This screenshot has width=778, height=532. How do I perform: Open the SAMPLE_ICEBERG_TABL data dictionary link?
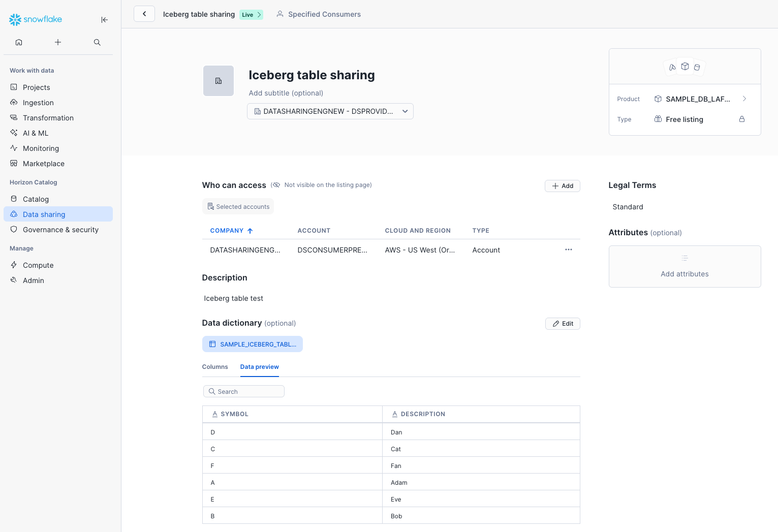pyautogui.click(x=253, y=344)
